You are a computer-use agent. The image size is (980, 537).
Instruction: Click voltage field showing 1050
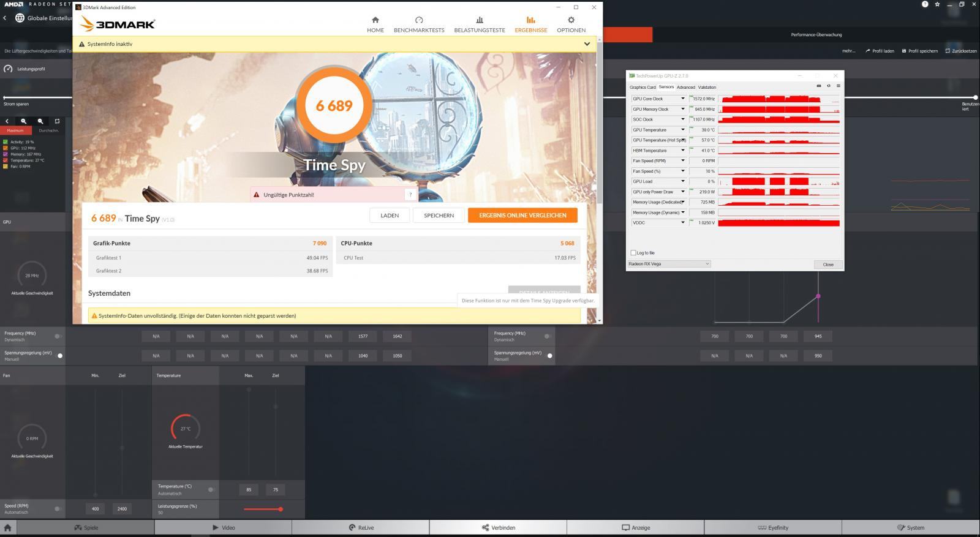click(x=397, y=356)
